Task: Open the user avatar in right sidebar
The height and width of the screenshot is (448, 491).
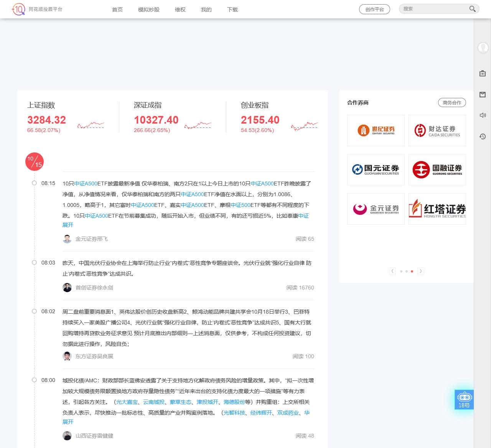Action: [x=483, y=48]
